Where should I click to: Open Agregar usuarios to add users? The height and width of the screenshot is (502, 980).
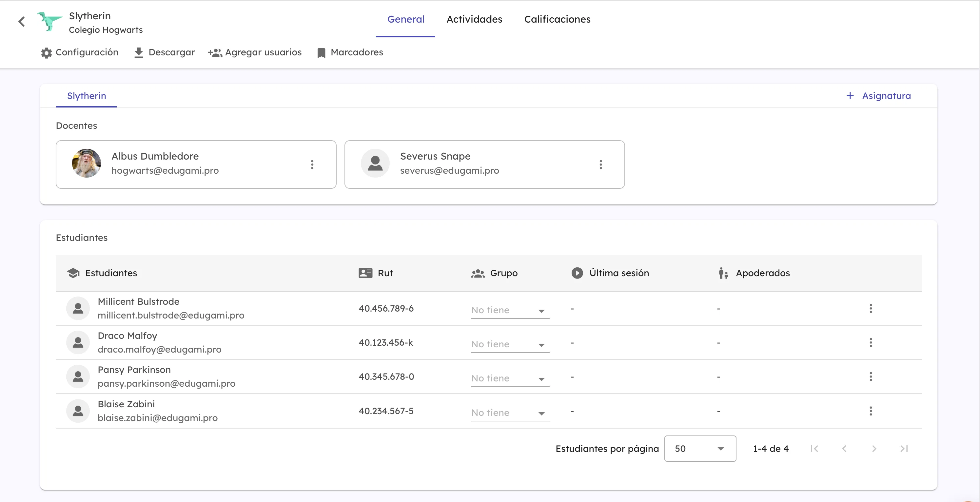coord(255,52)
